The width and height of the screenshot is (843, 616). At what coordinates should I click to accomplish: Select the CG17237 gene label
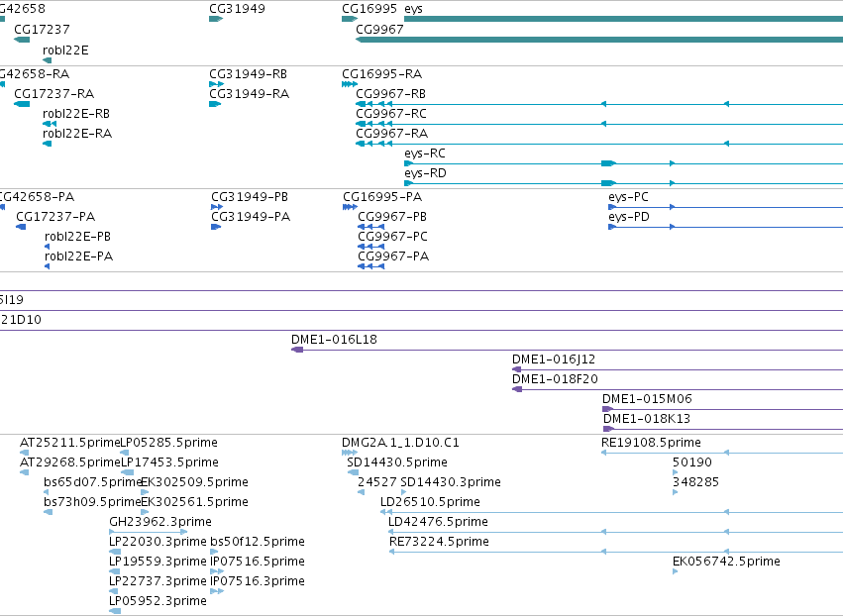pyautogui.click(x=42, y=30)
